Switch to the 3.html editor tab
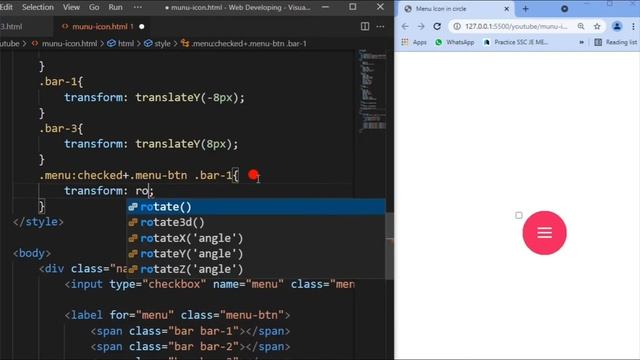The image size is (640, 360). [x=11, y=27]
